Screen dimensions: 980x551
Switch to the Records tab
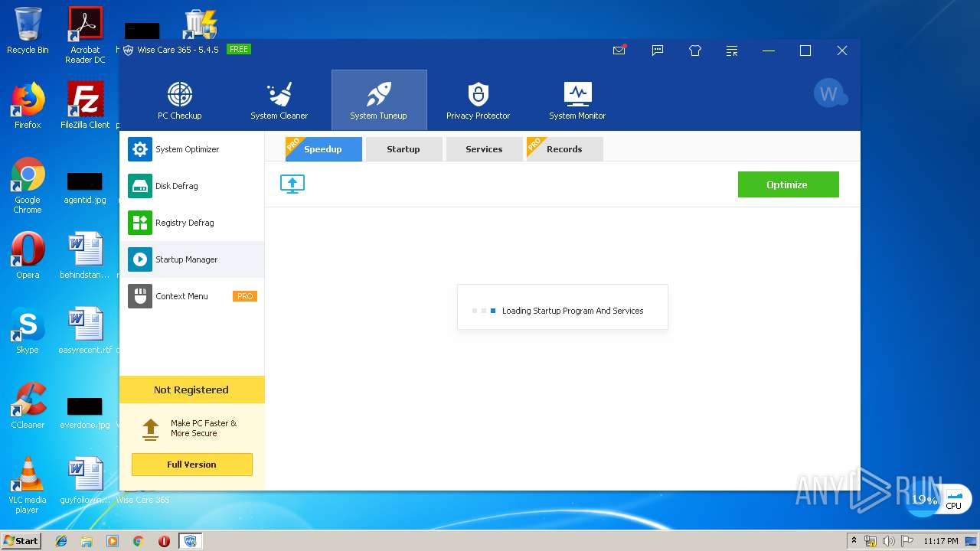(x=564, y=149)
